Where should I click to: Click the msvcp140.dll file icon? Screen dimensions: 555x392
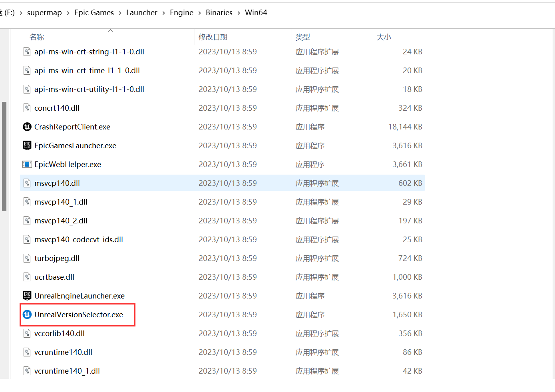[27, 183]
